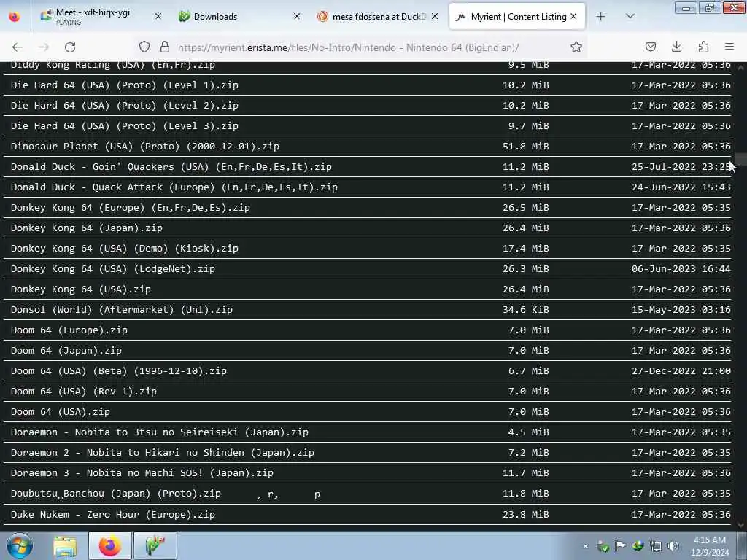Download Dinosaur Planet (USA) (Proto) zip
Image resolution: width=747 pixels, height=560 pixels.
click(x=145, y=147)
